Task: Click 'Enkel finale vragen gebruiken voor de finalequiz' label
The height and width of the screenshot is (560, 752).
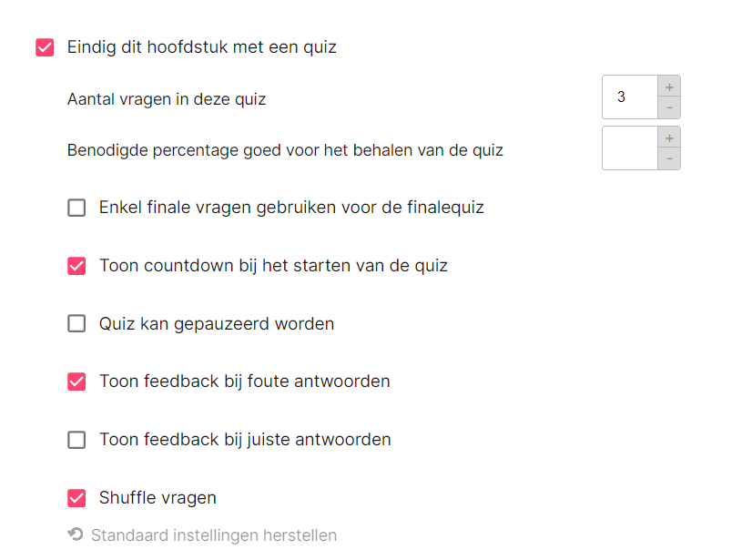Action: point(291,208)
